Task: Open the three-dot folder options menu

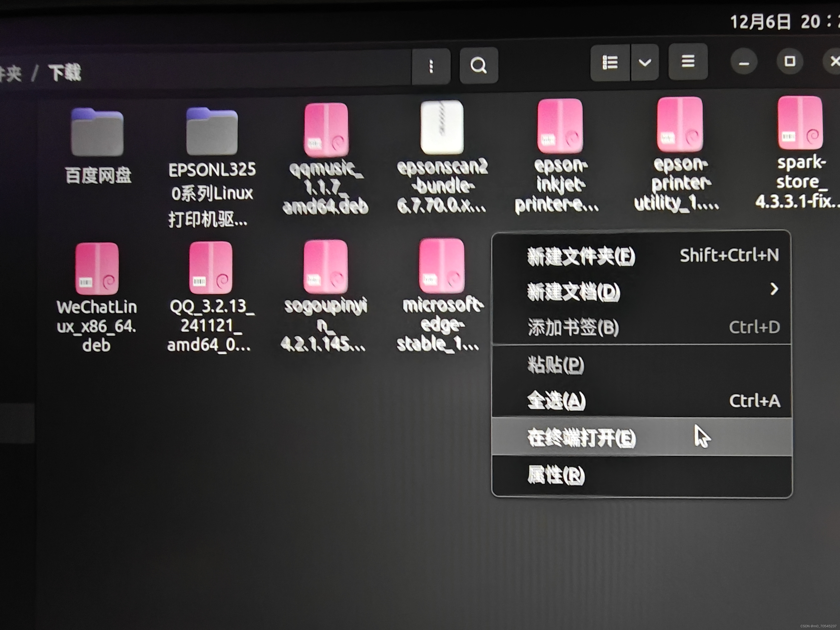Action: pos(431,66)
